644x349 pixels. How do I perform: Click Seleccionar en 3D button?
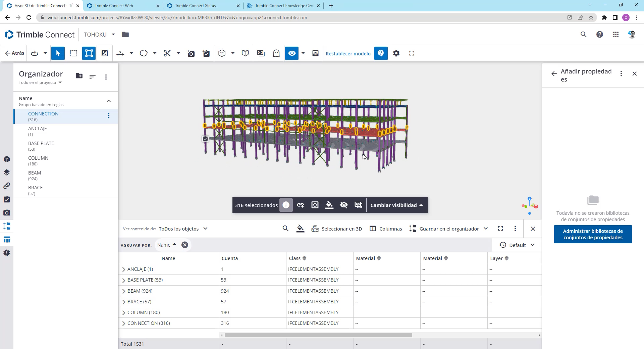(x=337, y=229)
